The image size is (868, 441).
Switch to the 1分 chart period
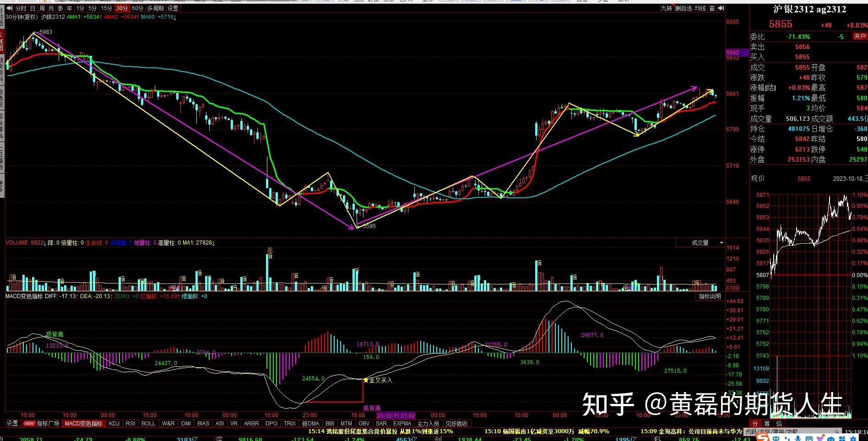(80, 8)
